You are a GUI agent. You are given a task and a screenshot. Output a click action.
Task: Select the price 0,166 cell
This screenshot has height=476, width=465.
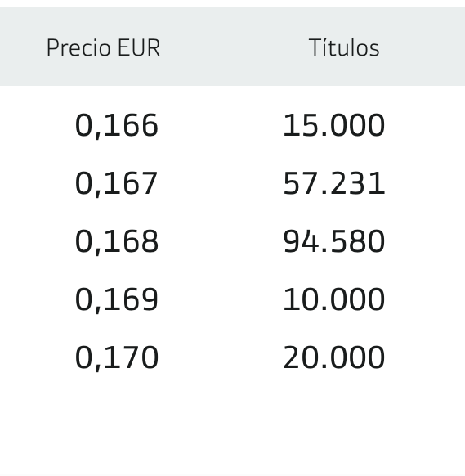[117, 126]
